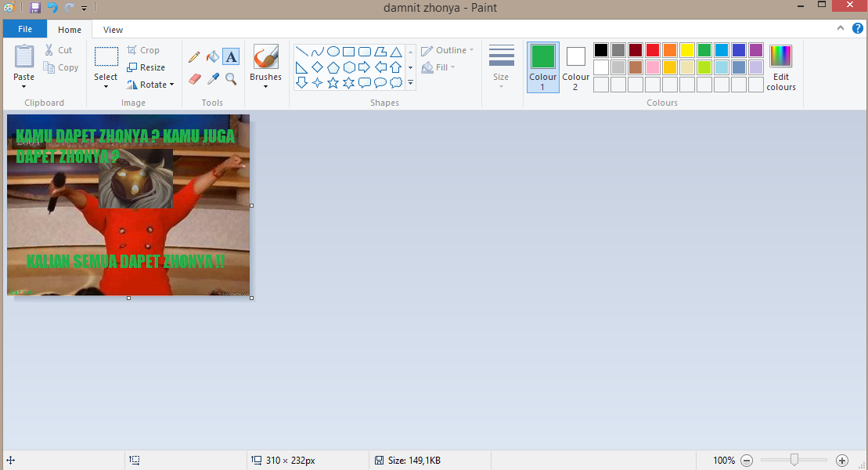Click the Crop button
Viewport: 868px width, 470px height.
143,50
